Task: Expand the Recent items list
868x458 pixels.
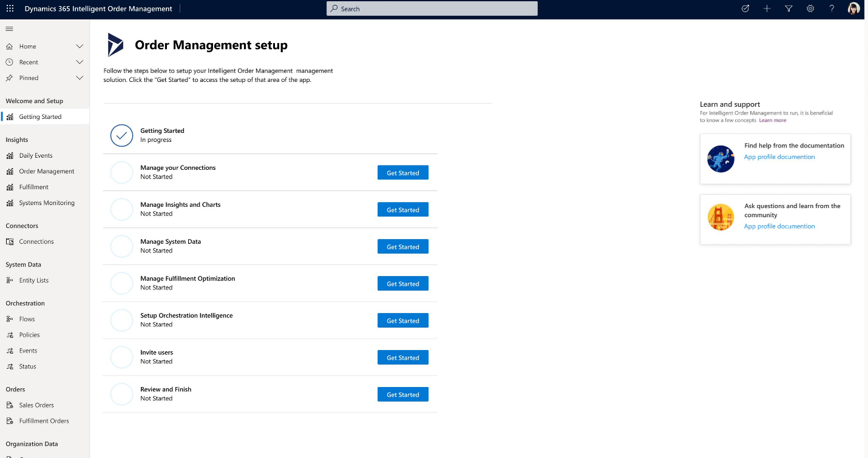Action: click(79, 61)
